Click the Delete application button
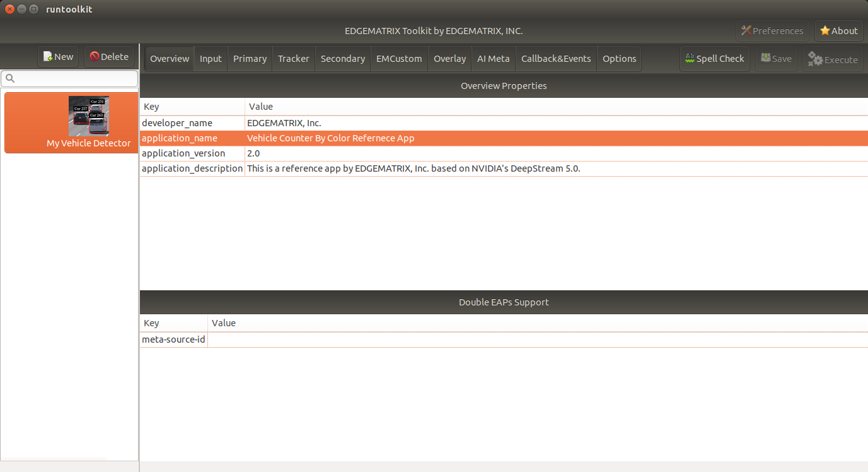The width and height of the screenshot is (868, 472). coord(109,57)
